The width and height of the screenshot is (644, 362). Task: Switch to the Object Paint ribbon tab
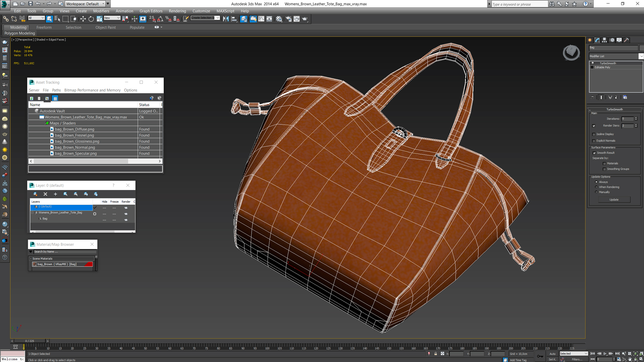tap(105, 27)
